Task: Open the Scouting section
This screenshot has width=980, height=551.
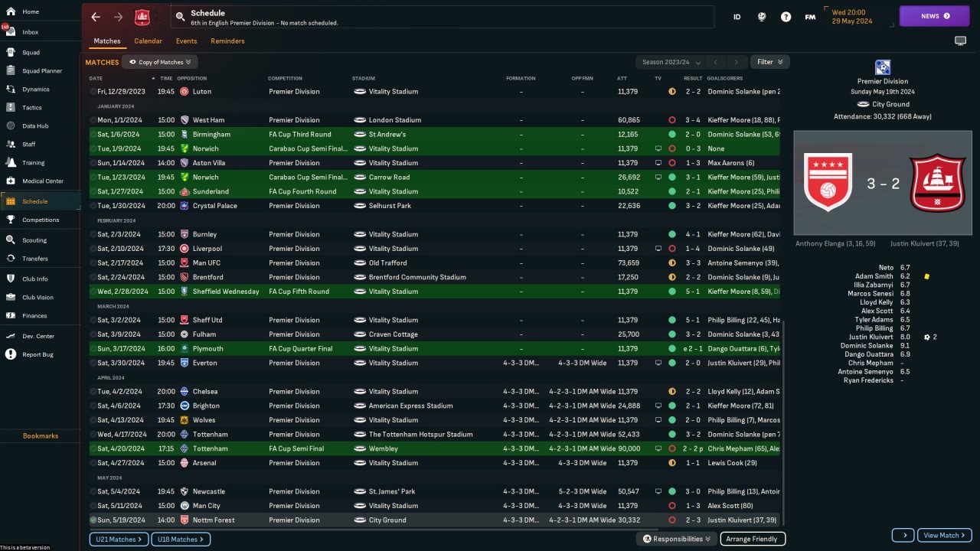Action: point(34,240)
